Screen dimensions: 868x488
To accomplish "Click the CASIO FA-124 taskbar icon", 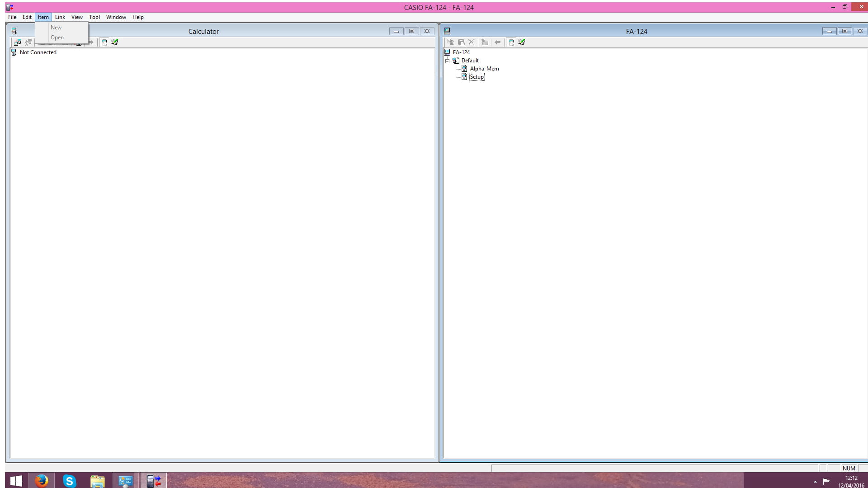I will point(154,481).
